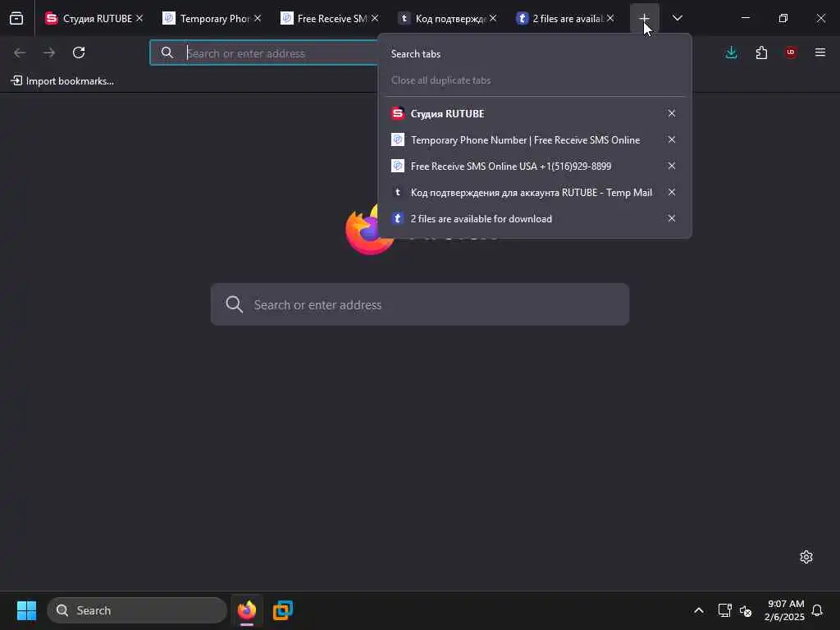
Task: Go forward with the forward arrow
Action: (x=49, y=52)
